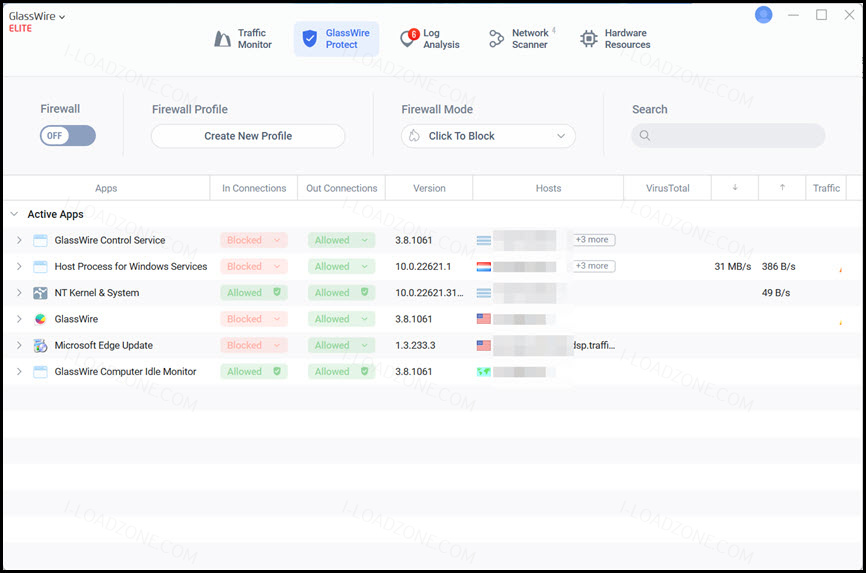The image size is (866, 573).
Task: Sort by Out Connections column
Action: tap(341, 188)
